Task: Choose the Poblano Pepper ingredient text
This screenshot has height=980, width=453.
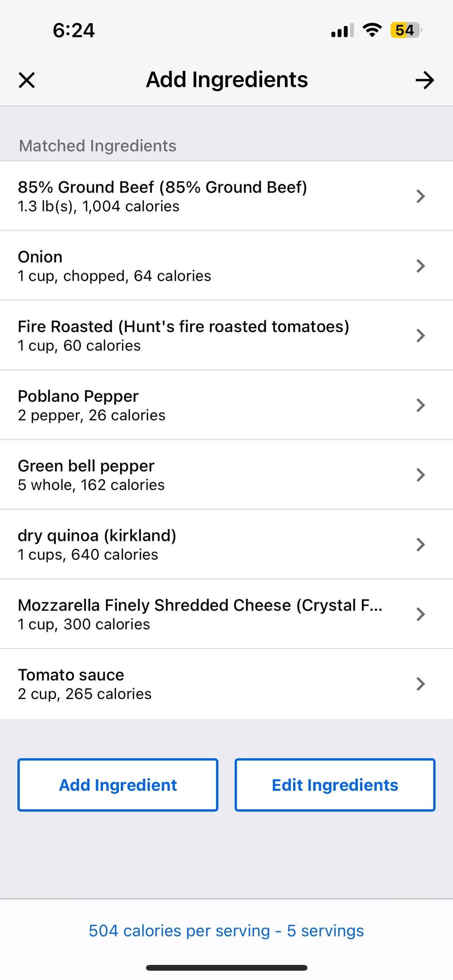Action: point(78,396)
